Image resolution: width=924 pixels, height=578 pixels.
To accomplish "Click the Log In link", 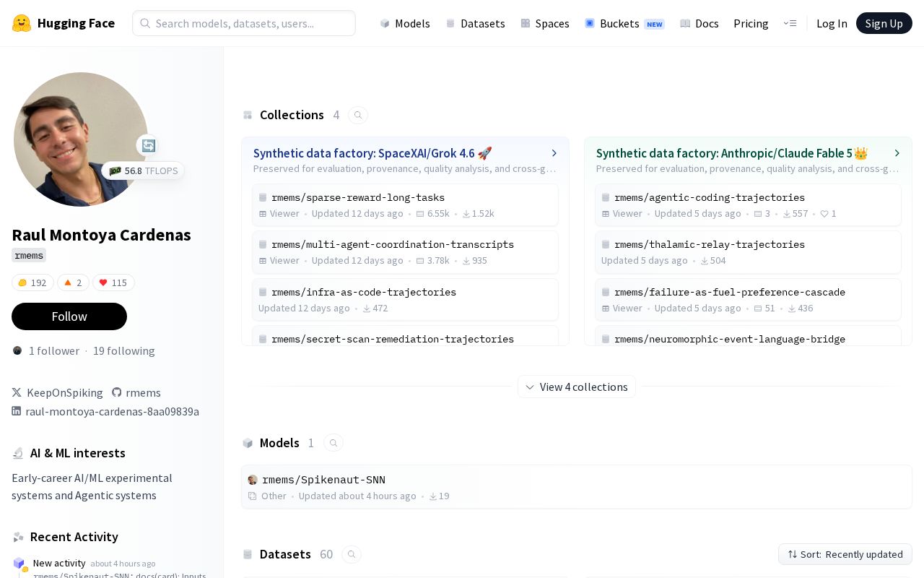I will 832,23.
